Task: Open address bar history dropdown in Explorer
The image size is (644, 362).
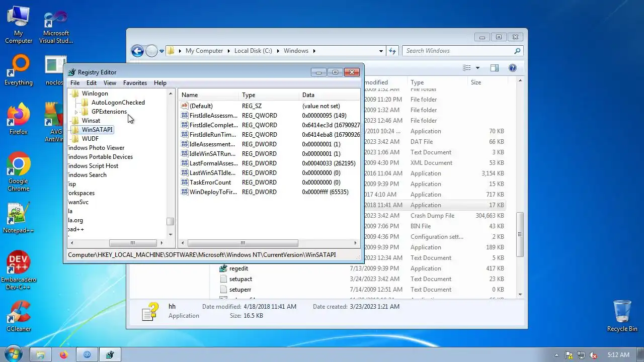Action: (x=381, y=51)
